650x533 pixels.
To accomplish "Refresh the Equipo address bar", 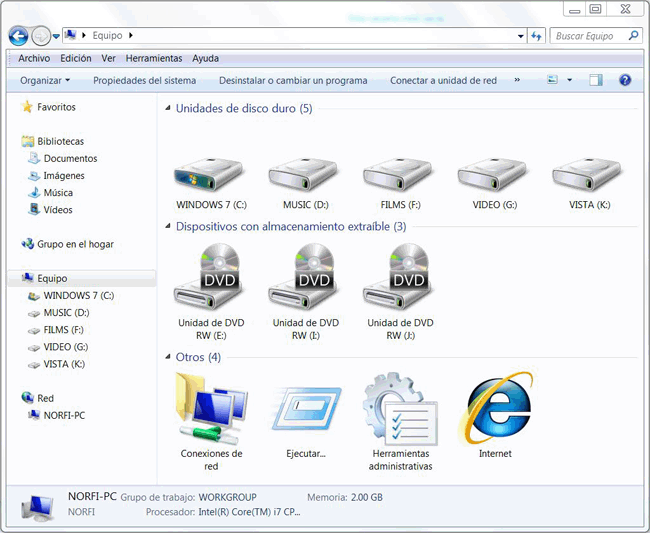I will (536, 36).
